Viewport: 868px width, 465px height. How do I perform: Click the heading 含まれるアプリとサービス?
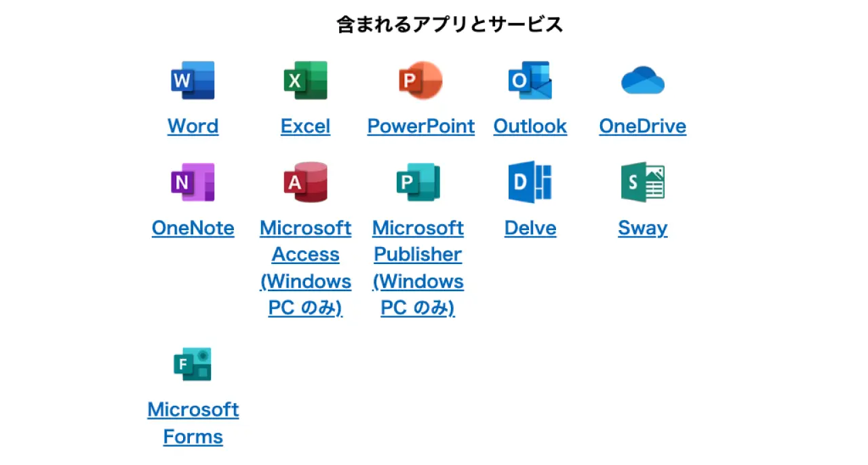[450, 25]
